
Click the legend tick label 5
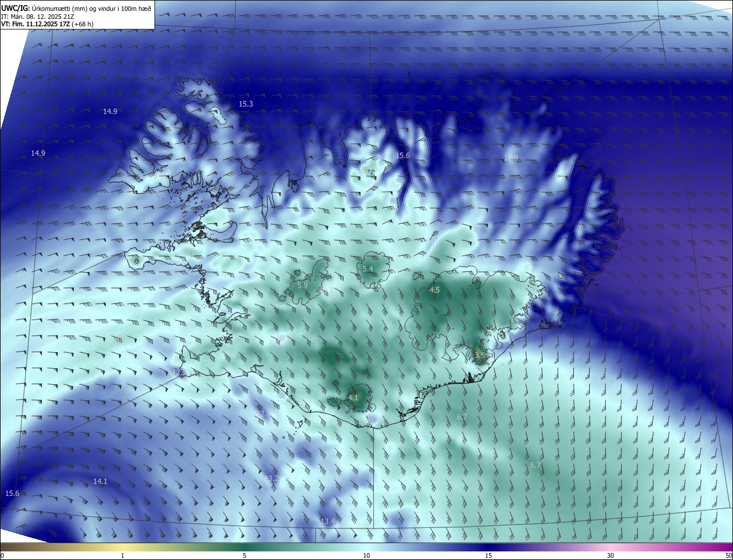tap(245, 555)
